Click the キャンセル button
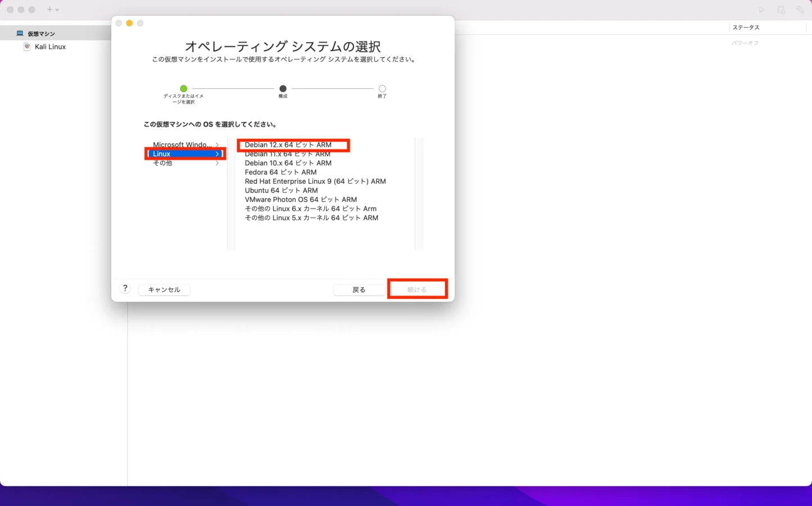 [164, 290]
